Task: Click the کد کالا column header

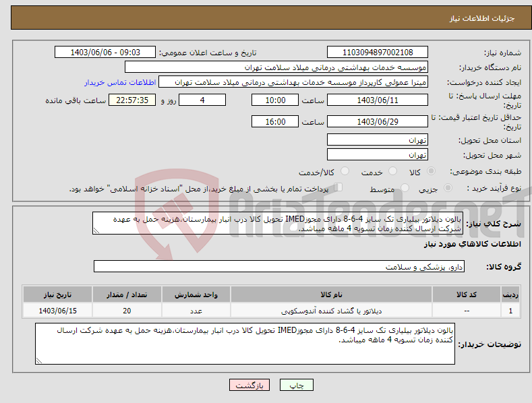Action: tap(467, 294)
